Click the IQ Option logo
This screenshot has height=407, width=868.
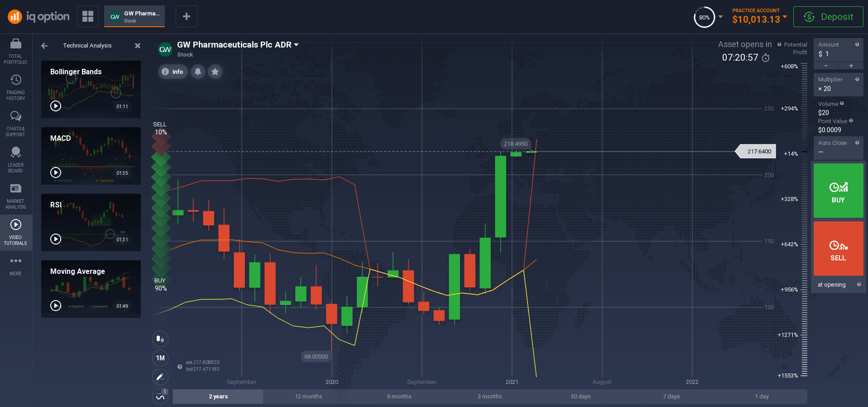[38, 17]
